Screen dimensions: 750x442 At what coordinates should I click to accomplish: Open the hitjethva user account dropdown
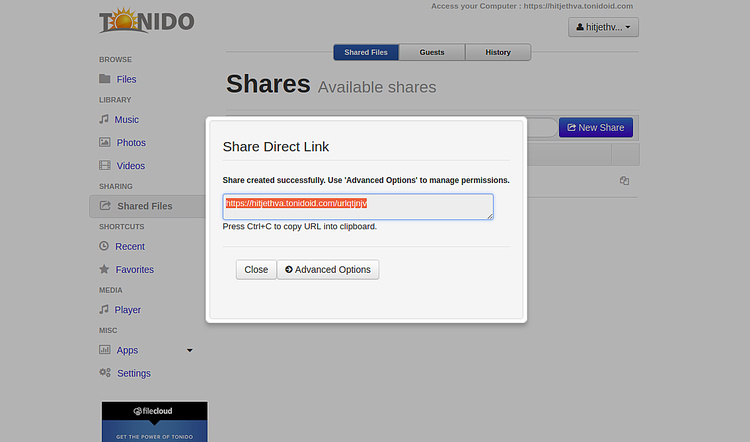click(x=603, y=28)
